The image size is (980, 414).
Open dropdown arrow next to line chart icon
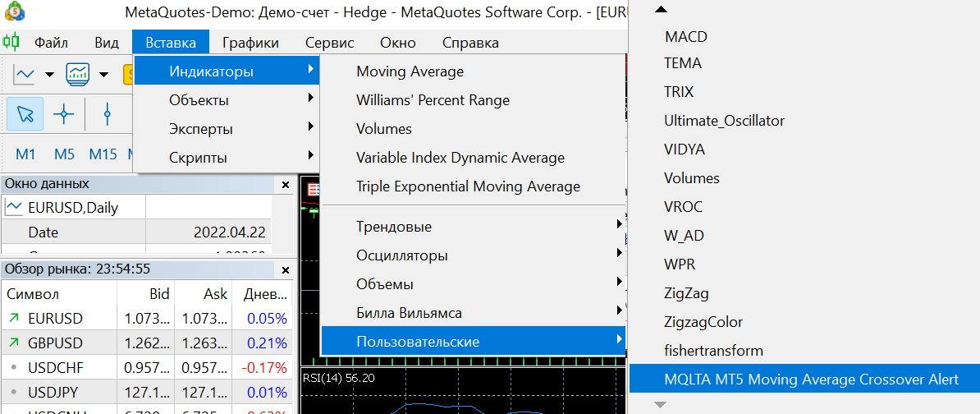point(50,75)
